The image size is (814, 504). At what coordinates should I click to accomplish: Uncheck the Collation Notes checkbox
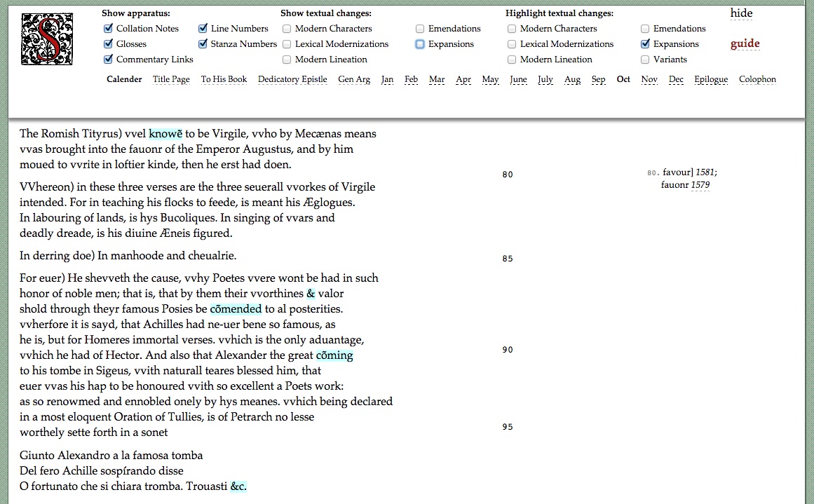(108, 29)
